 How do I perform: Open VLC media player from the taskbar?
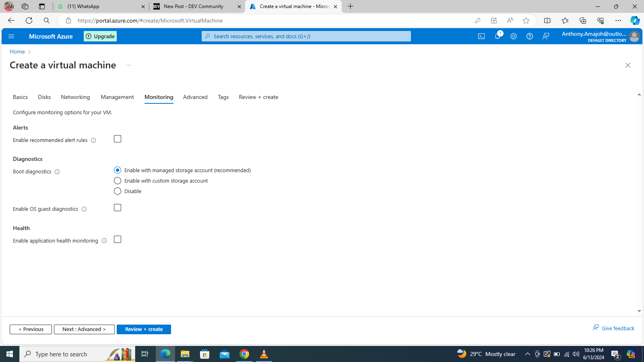coord(264,354)
